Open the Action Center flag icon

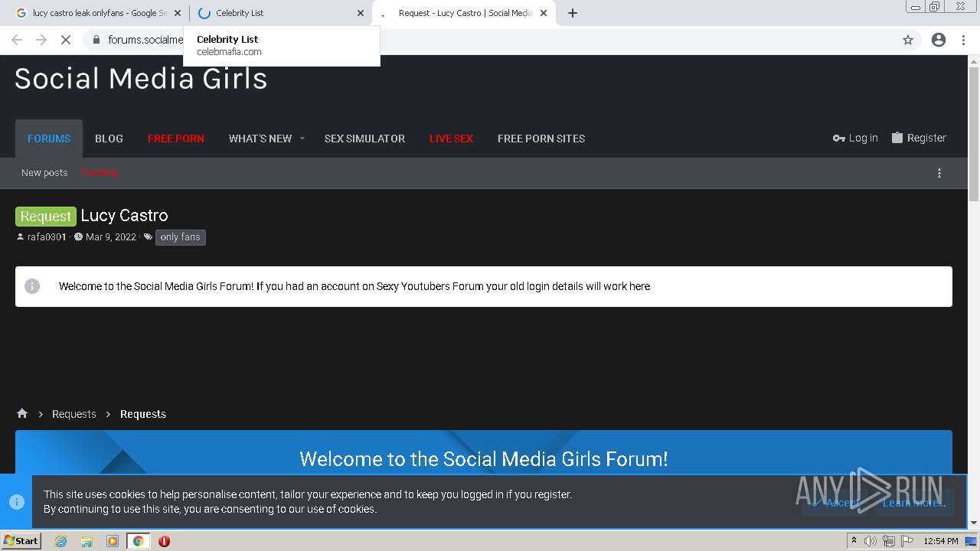click(908, 541)
